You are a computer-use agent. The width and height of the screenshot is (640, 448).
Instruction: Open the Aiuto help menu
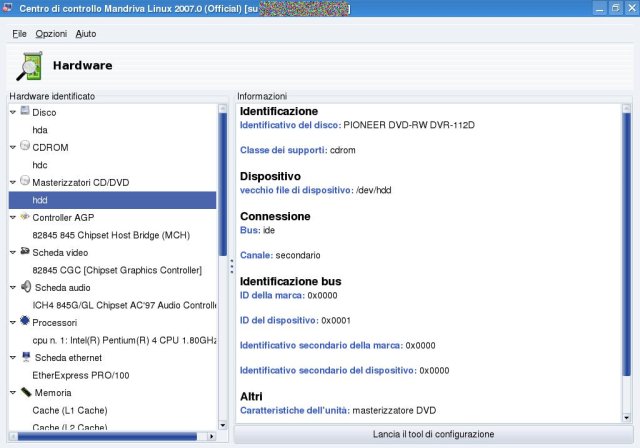(86, 33)
